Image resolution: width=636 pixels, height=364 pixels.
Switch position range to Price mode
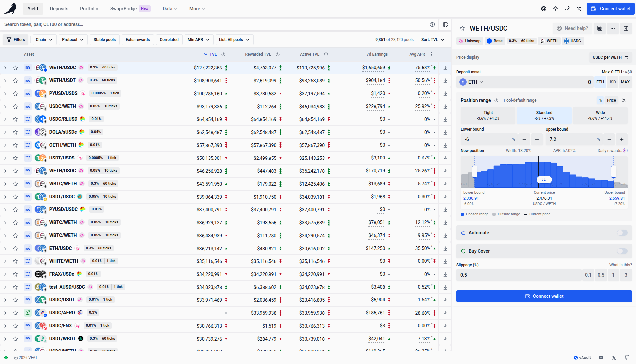coord(611,100)
